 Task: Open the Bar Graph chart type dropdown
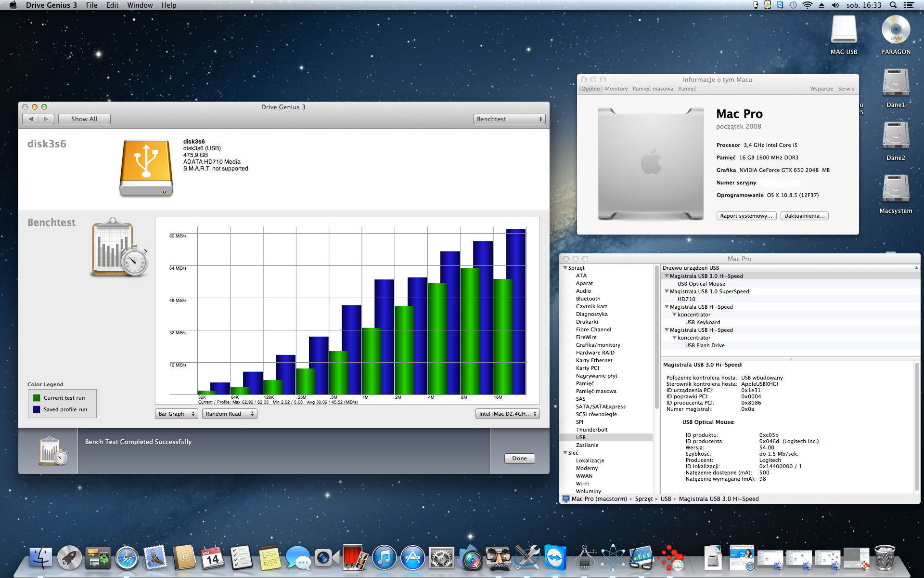tap(177, 414)
